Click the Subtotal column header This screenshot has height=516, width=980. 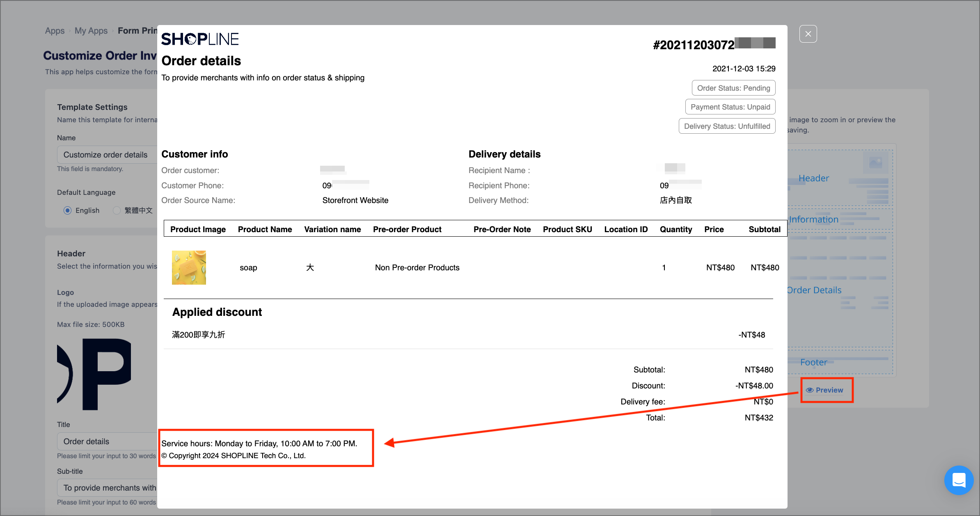(x=765, y=229)
